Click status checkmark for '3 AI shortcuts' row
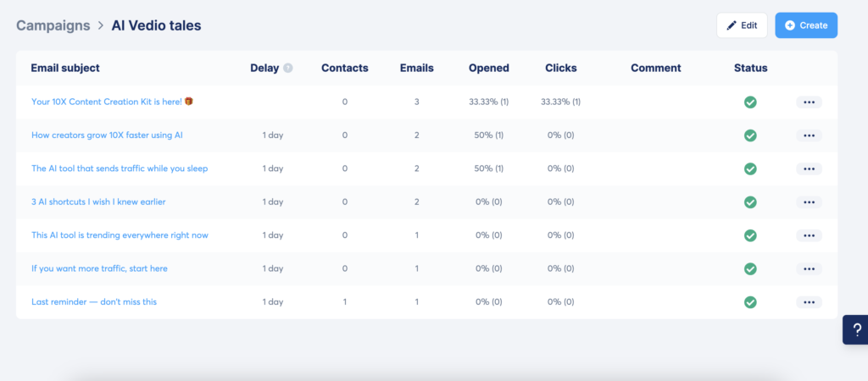The height and width of the screenshot is (381, 868). pyautogui.click(x=750, y=202)
